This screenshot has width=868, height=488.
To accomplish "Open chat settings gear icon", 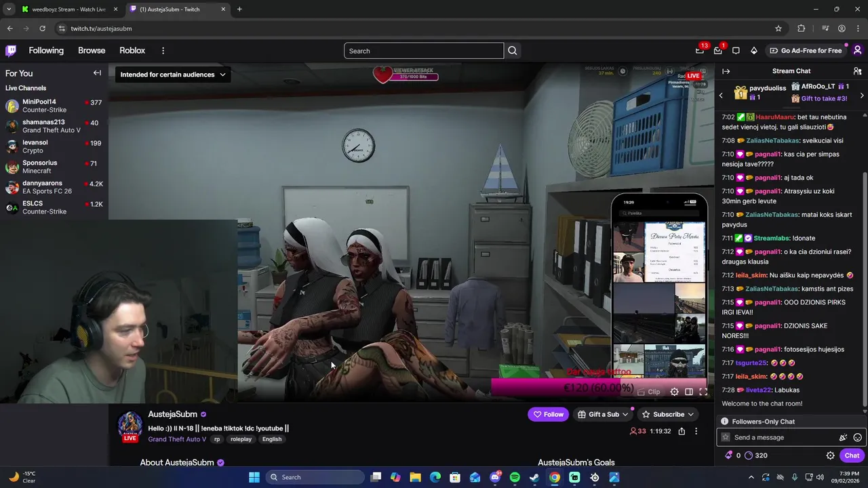I will (830, 455).
